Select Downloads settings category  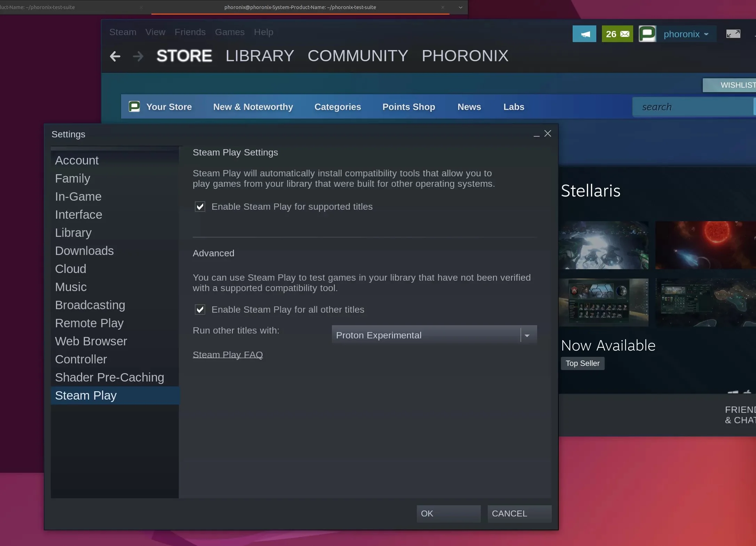115,251
